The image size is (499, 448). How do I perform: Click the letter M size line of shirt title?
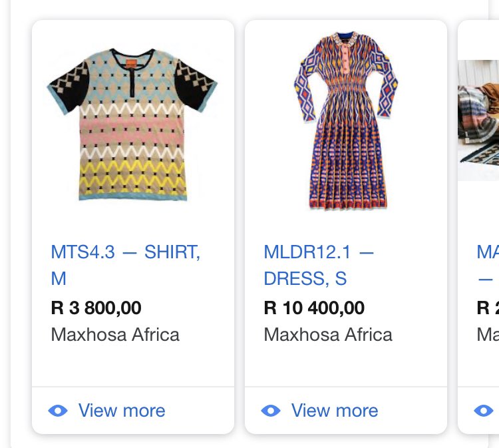point(59,279)
